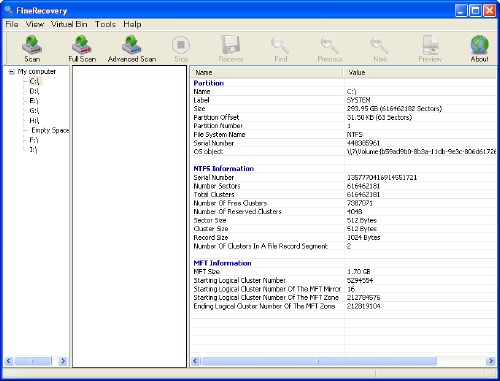Click left arrow of tree panel scrollbar

[x=9, y=361]
